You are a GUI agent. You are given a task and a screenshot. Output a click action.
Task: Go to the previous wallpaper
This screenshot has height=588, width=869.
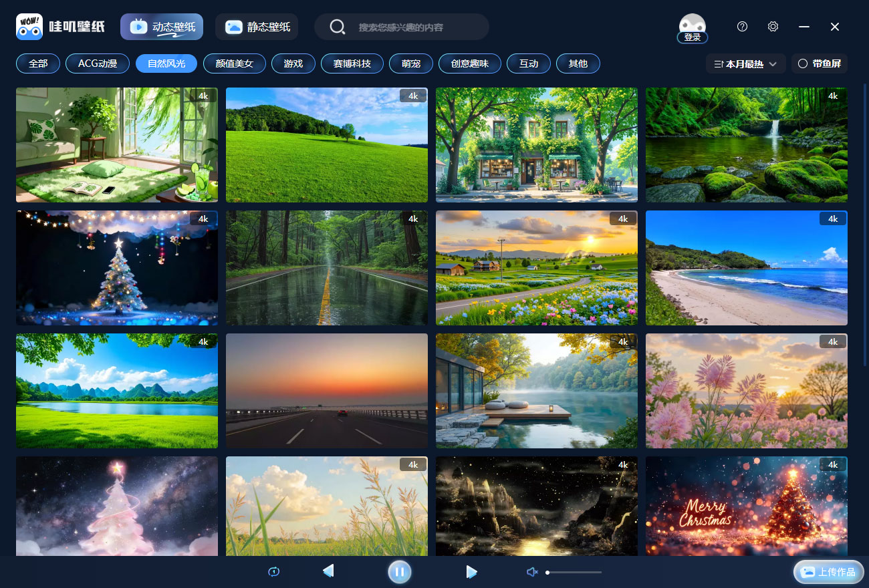[x=328, y=571]
